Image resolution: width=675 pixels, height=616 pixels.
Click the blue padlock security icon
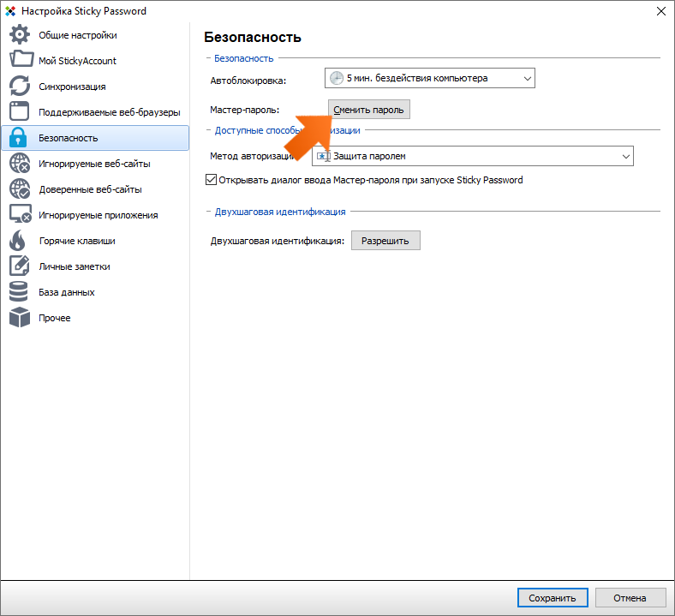tap(18, 137)
